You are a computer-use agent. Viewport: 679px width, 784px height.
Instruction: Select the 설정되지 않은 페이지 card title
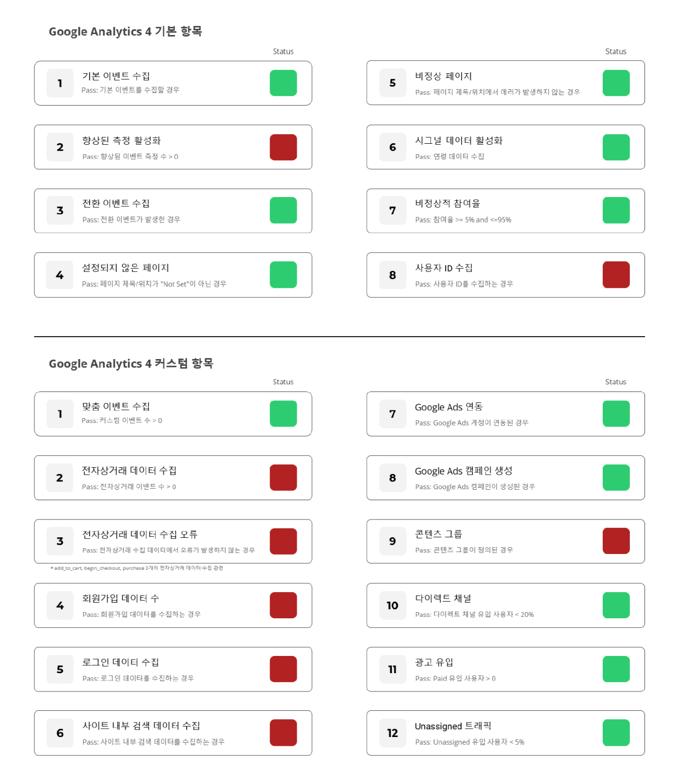(125, 268)
